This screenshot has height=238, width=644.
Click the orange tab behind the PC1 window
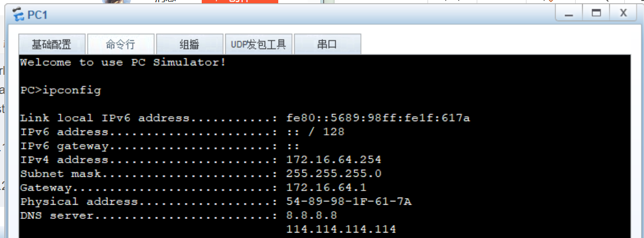(240, 1)
